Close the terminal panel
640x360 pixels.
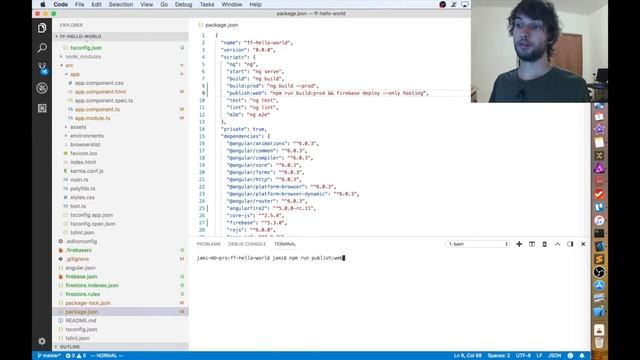click(583, 244)
